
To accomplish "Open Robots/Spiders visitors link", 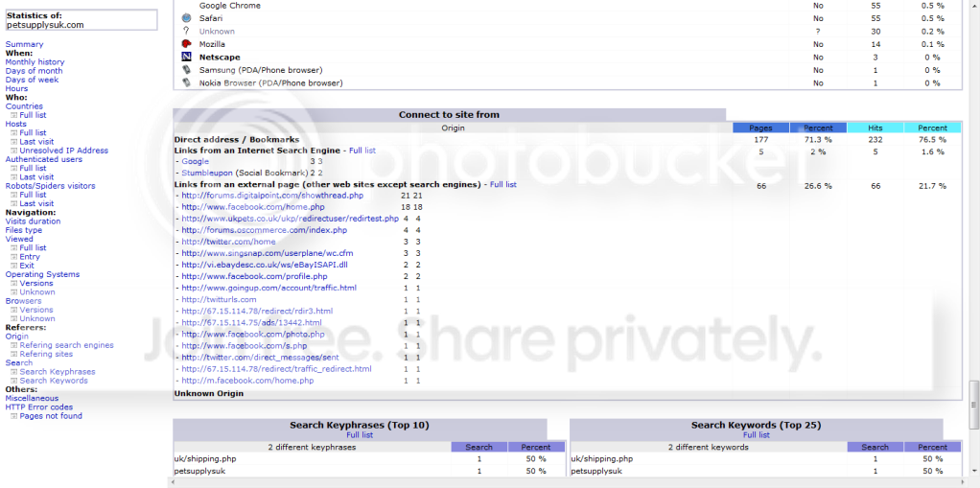I will click(x=51, y=186).
